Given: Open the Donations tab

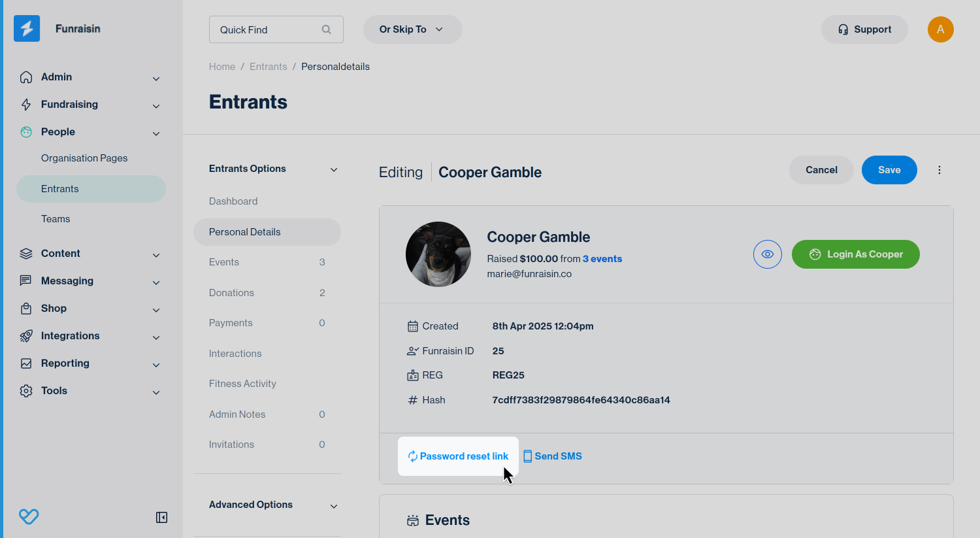Looking at the screenshot, I should 232,293.
